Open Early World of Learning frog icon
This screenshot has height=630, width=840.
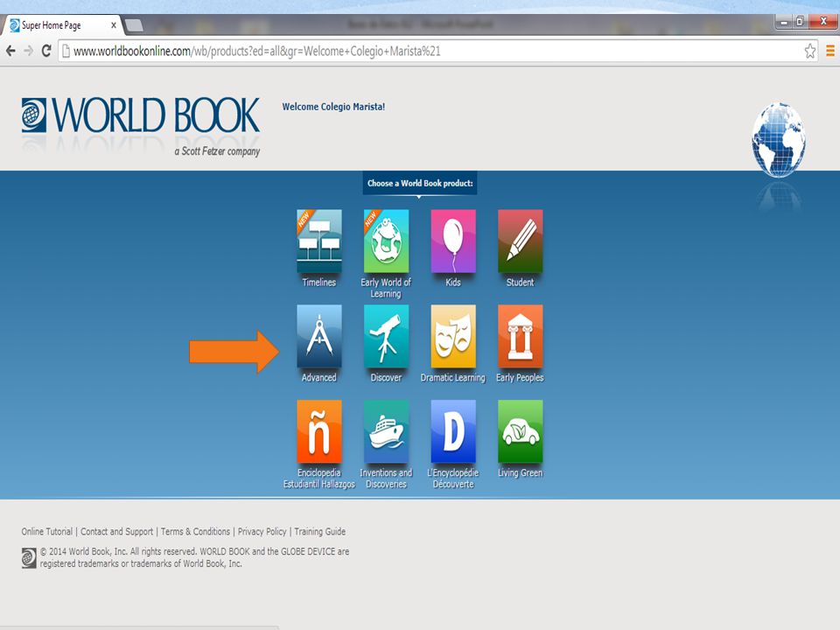386,241
